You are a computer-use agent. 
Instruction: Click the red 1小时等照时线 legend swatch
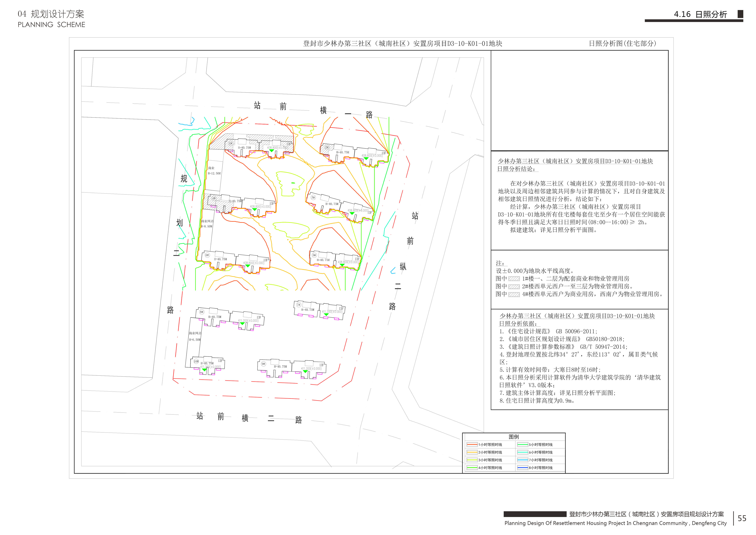point(472,445)
